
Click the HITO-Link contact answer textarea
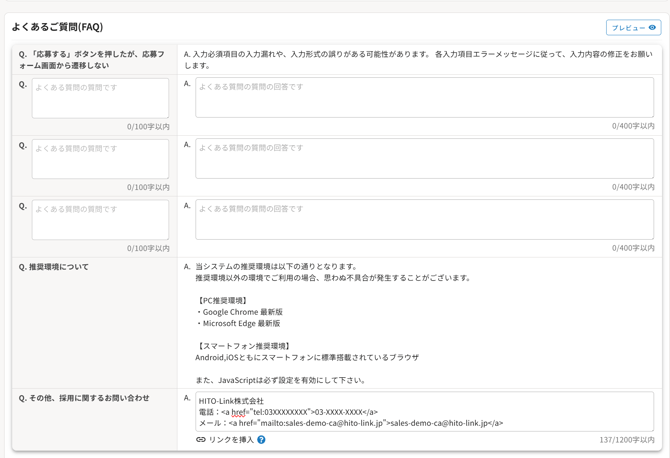coord(424,411)
